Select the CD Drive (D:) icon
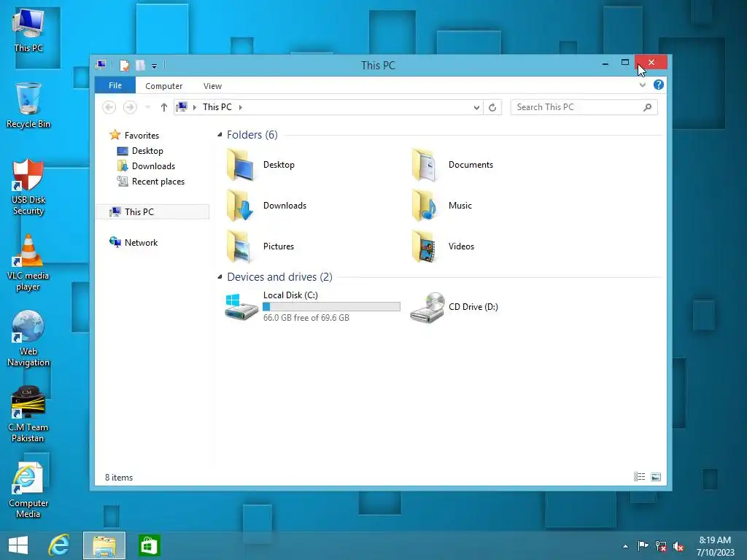Viewport: 747px width, 560px height. tap(427, 307)
